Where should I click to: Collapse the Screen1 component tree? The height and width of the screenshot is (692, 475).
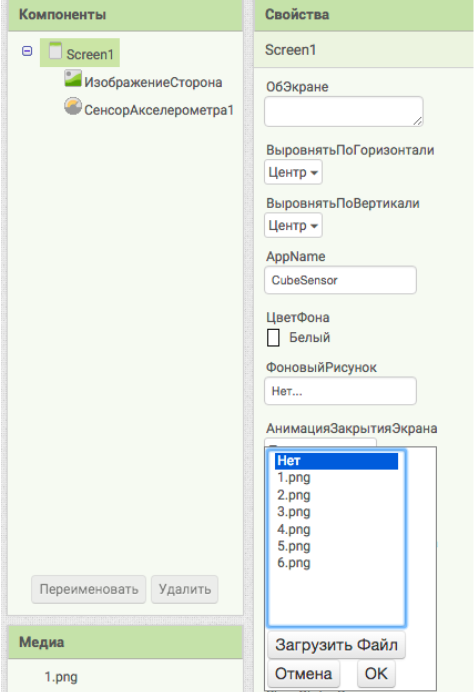[x=27, y=51]
